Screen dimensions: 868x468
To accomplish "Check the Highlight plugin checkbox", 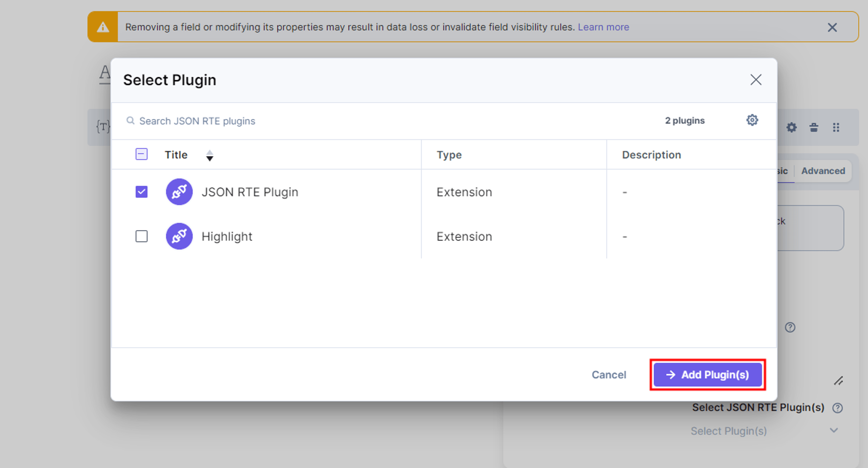I will (142, 236).
